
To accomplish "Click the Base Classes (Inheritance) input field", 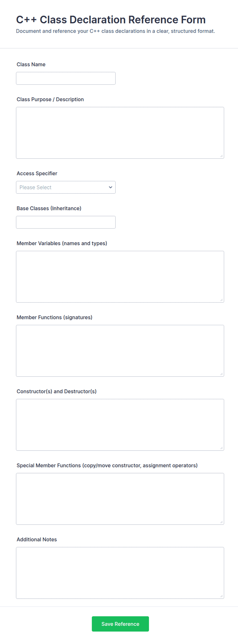I will tap(66, 222).
